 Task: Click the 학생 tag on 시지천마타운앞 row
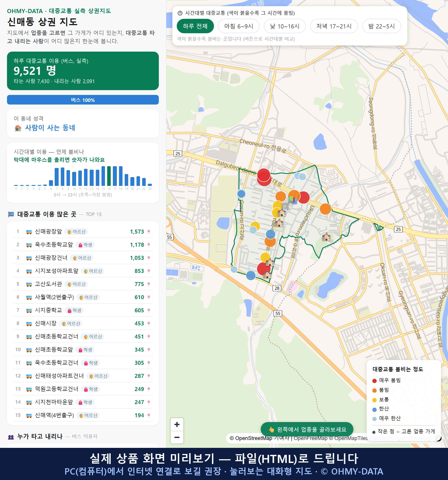pyautogui.click(x=85, y=402)
